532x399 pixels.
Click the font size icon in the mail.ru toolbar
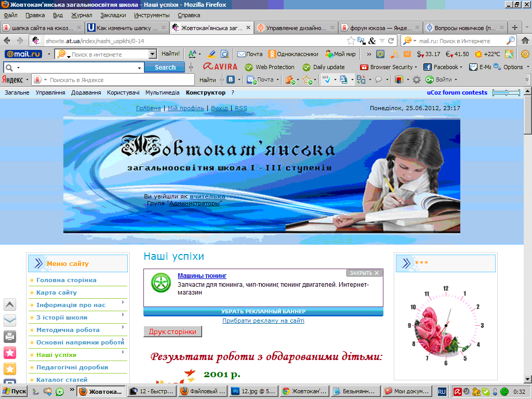[192, 54]
